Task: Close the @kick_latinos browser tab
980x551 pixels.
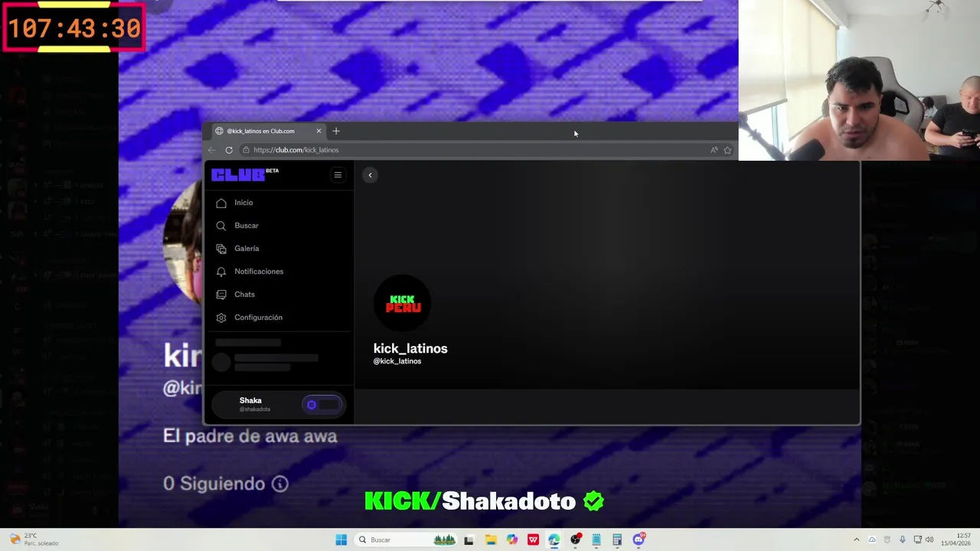Action: coord(318,131)
